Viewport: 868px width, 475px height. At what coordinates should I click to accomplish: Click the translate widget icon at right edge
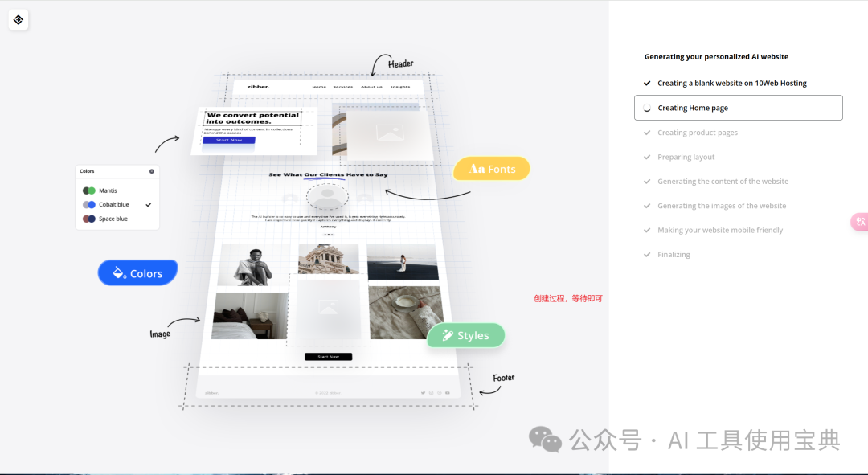pos(860,222)
